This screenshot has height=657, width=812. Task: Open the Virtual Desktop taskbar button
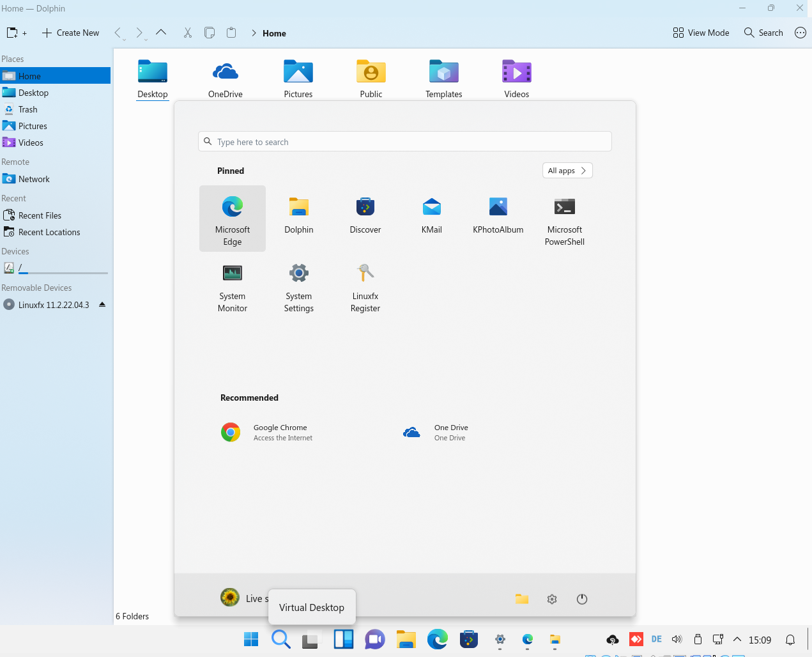[x=310, y=640]
